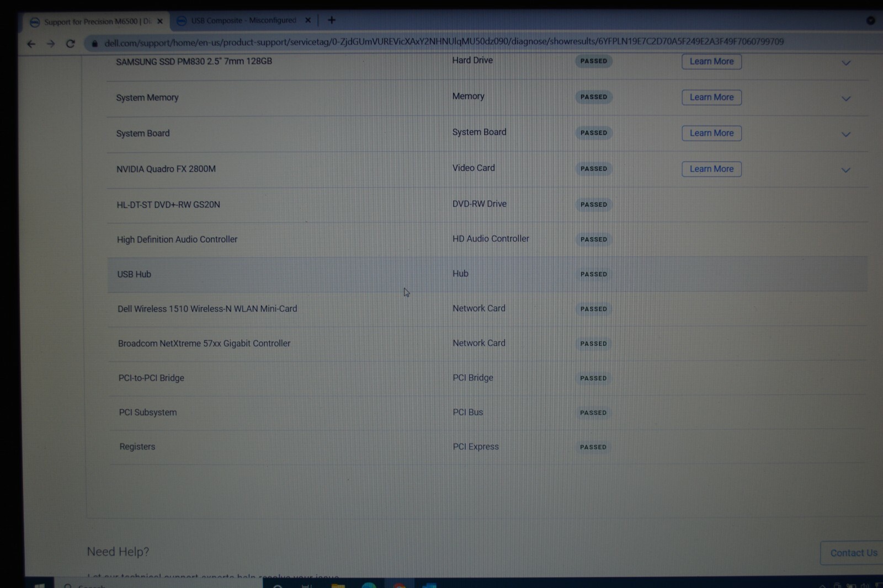
Task: Select the System Memory device name
Action: pyautogui.click(x=147, y=98)
